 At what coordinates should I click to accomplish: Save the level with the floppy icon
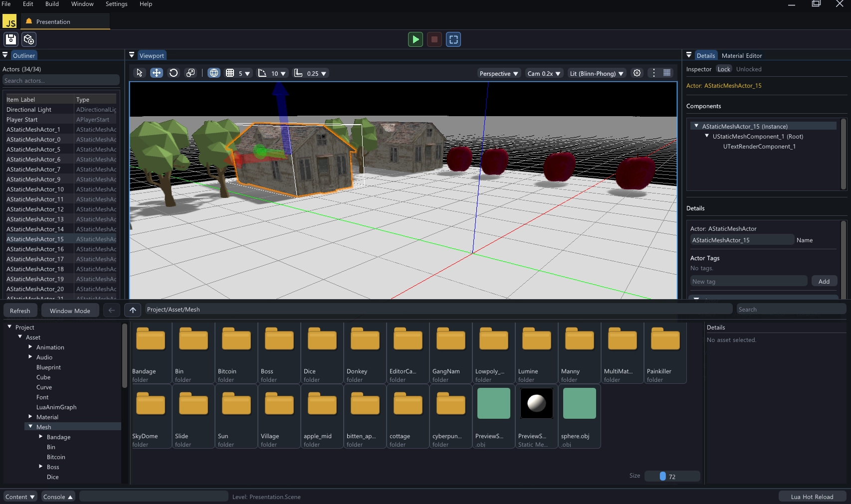point(11,39)
